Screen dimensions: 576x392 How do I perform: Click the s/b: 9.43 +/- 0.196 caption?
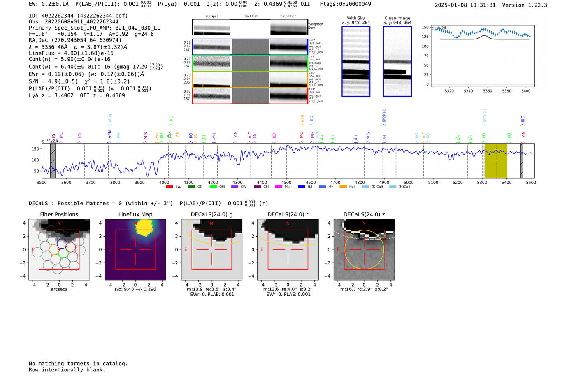[135, 289]
